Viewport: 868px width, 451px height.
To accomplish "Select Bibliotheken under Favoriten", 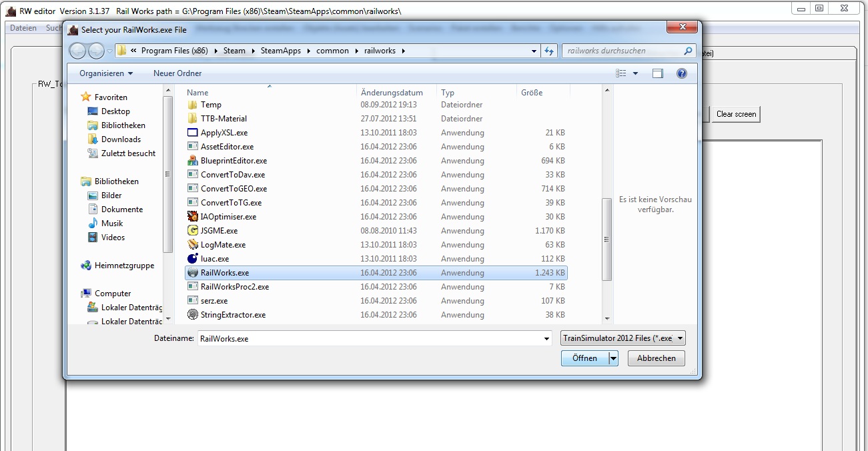I will tap(123, 125).
